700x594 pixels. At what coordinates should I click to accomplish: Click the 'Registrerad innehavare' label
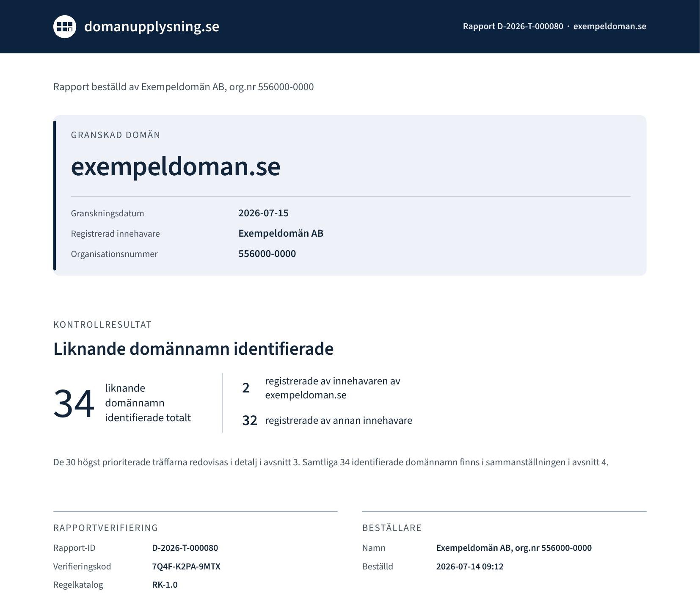pyautogui.click(x=116, y=234)
